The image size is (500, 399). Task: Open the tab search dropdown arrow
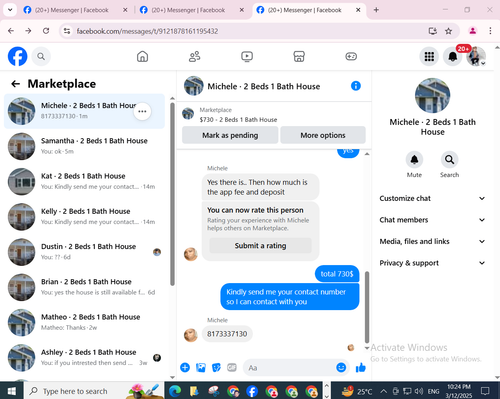coord(10,10)
